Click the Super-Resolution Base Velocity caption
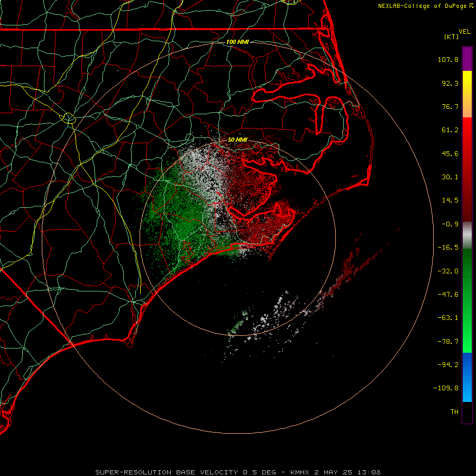476x476 pixels. pyautogui.click(x=238, y=472)
